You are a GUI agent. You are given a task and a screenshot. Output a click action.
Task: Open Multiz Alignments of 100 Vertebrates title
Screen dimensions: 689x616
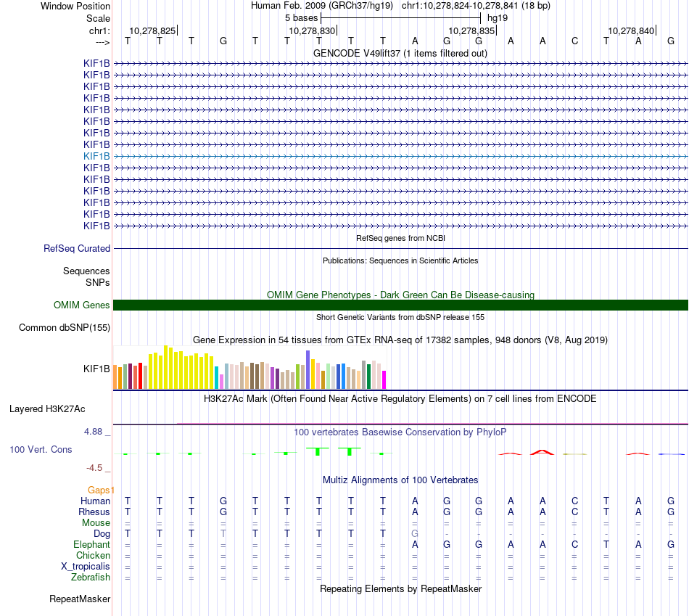[x=400, y=480]
